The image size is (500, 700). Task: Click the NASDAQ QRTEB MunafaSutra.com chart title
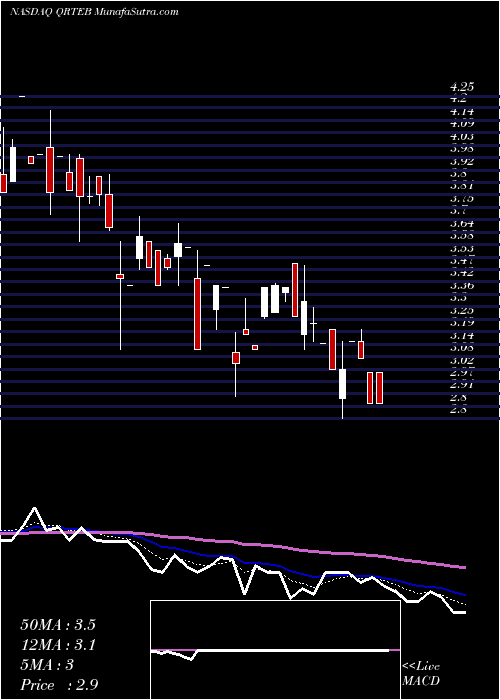coord(94,12)
